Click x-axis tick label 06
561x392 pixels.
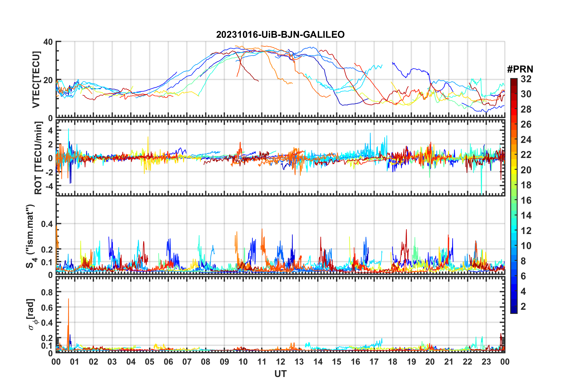(x=168, y=362)
